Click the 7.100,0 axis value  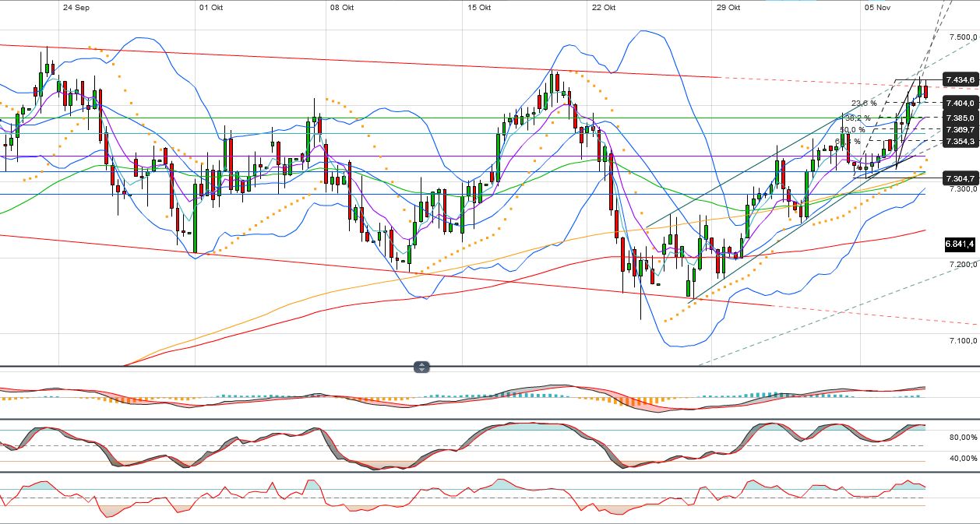(x=964, y=341)
